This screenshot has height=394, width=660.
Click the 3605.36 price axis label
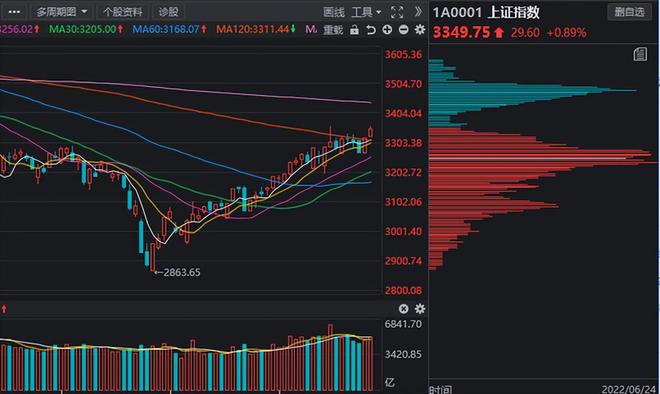(403, 54)
